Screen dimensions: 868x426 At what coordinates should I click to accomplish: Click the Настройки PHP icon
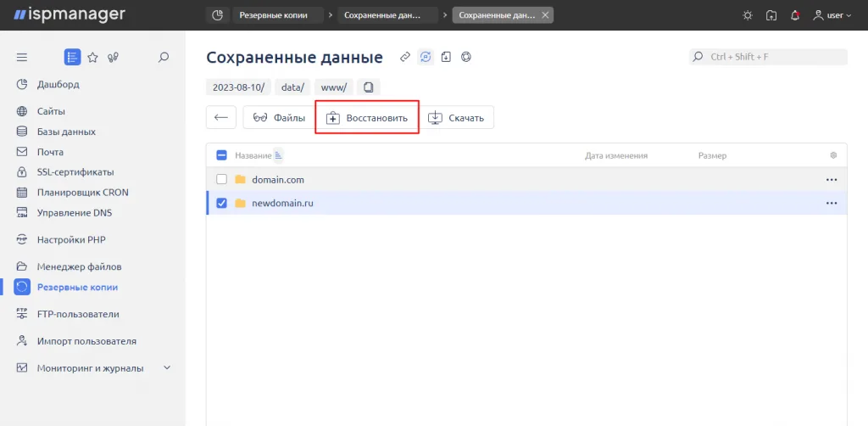tap(22, 240)
